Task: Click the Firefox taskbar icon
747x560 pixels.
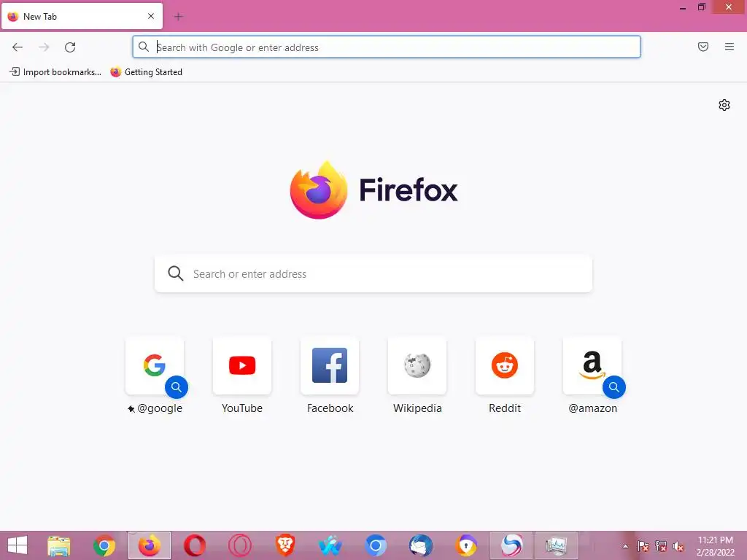Action: 150,545
